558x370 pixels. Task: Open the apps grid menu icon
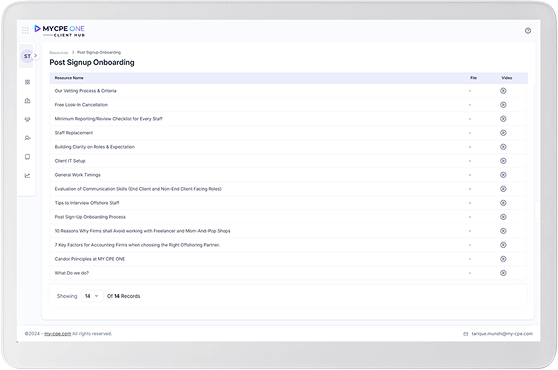point(25,31)
